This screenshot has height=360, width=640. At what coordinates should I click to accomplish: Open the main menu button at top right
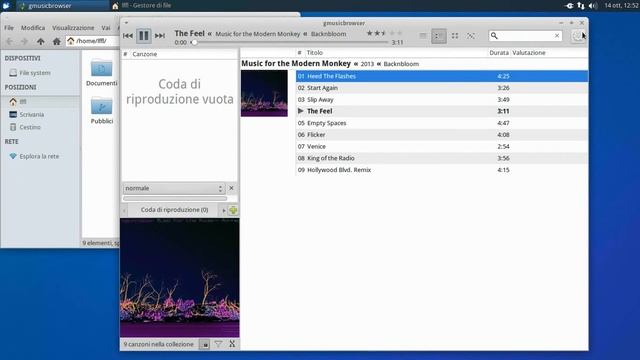(x=577, y=36)
